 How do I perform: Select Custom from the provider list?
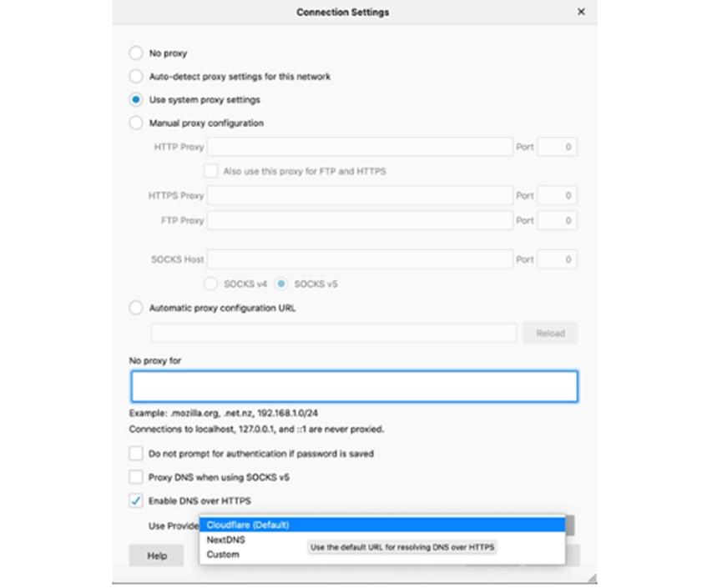point(223,554)
